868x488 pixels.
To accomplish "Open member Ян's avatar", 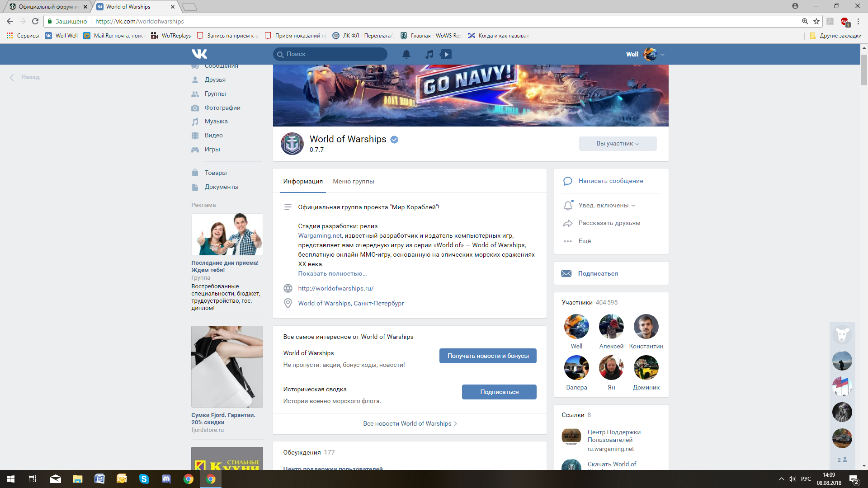I will pos(611,368).
